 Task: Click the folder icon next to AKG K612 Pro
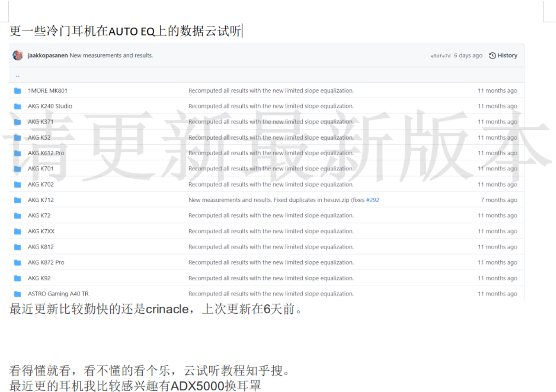(x=17, y=153)
